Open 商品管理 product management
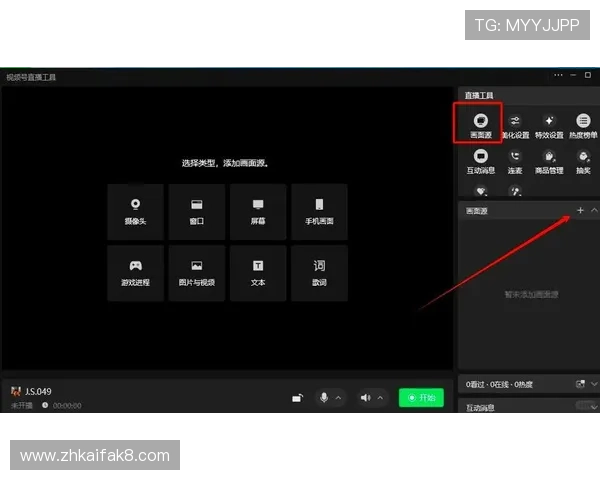Screen dimensions: 600x480 coord(548,161)
